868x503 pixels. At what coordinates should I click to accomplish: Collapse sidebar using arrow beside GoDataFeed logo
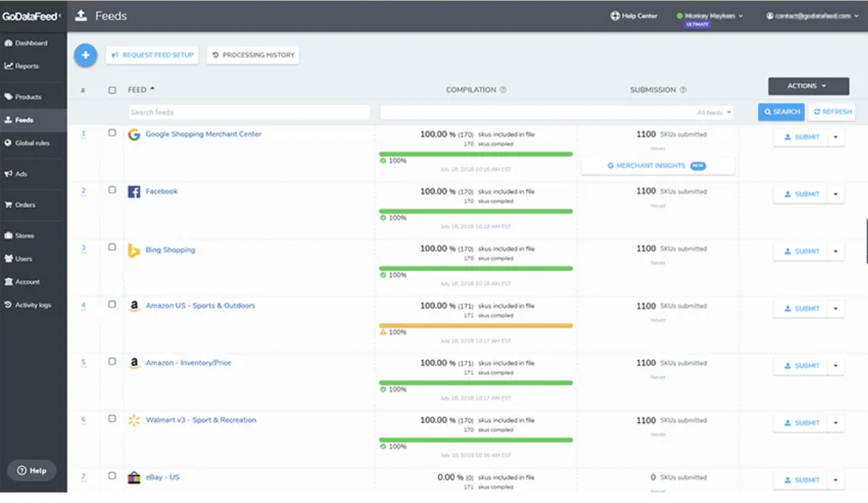(x=60, y=16)
